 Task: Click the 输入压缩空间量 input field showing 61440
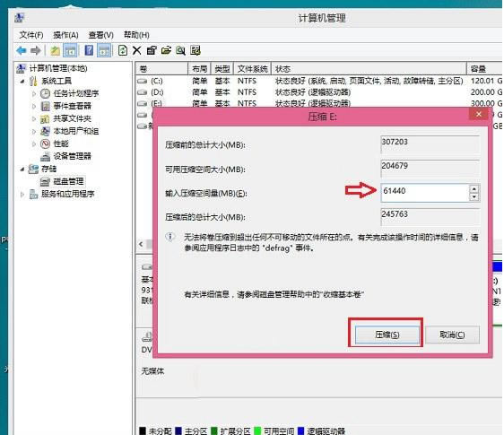pyautogui.click(x=425, y=193)
